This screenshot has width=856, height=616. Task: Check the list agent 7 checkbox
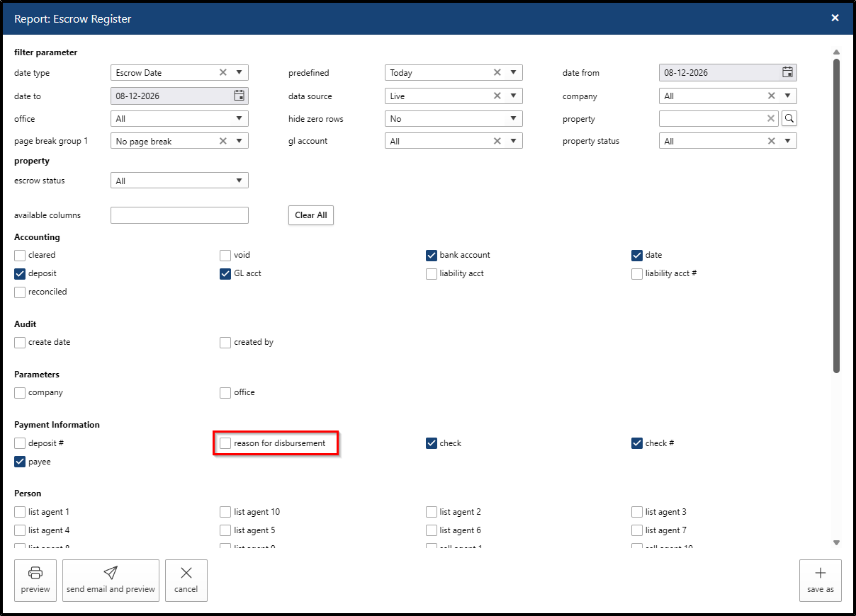[637, 531]
